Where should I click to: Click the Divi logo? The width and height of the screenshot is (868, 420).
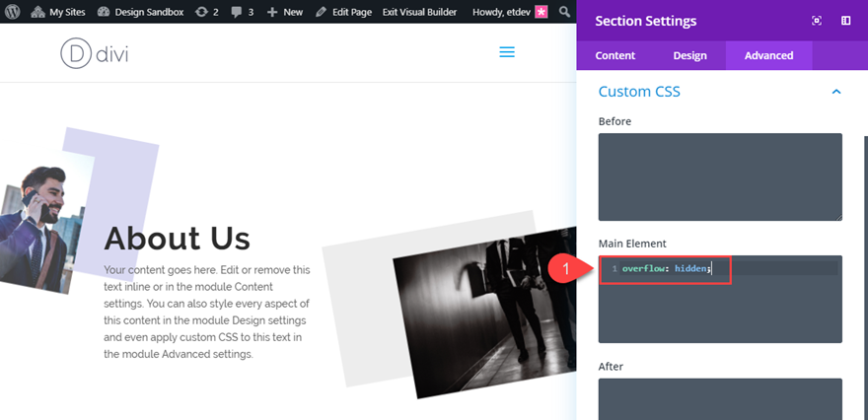[94, 53]
